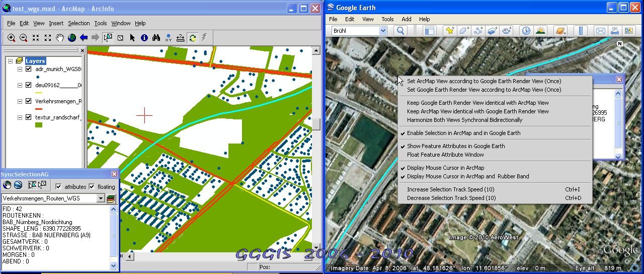Choose Float Feature Attribute Window
The image size is (644, 274).
445,155
